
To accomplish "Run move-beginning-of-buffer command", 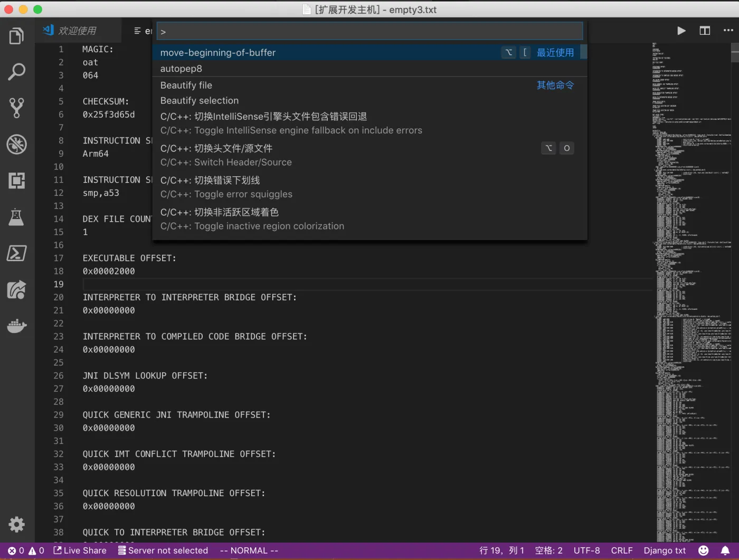I will pyautogui.click(x=369, y=52).
